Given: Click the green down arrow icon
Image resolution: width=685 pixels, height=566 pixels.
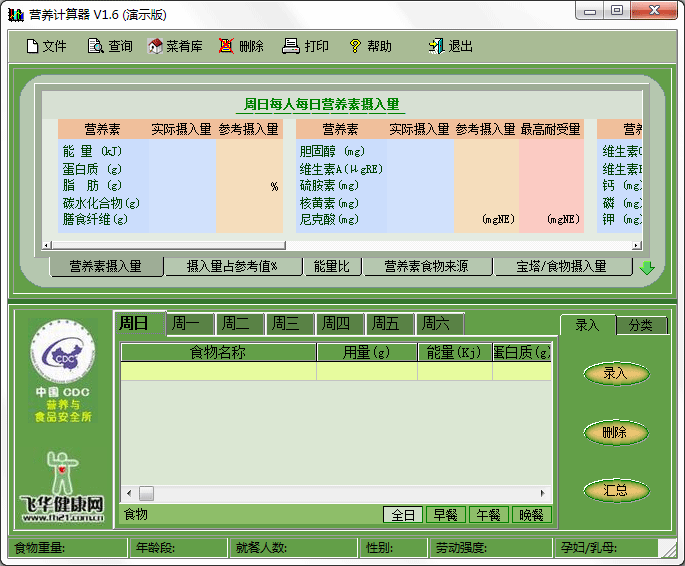Looking at the screenshot, I should point(647,268).
